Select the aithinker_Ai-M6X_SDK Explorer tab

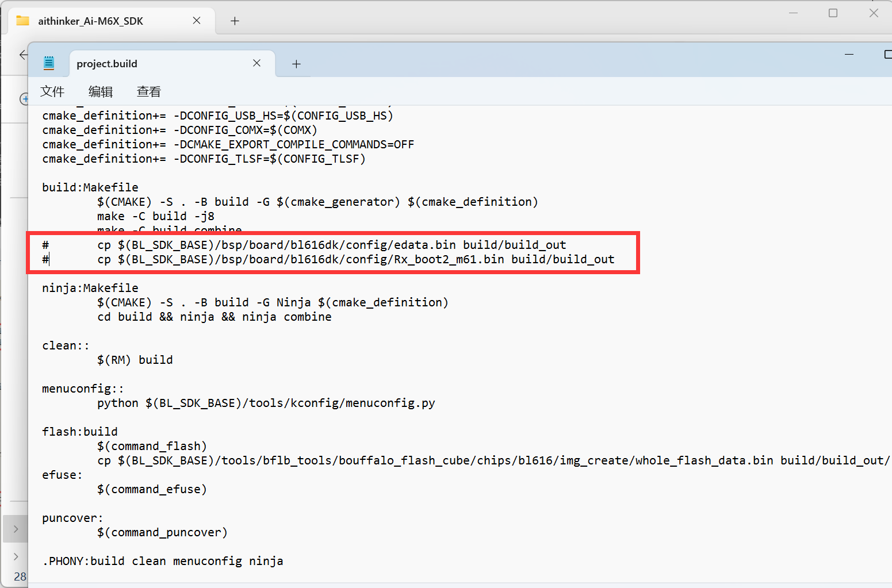pyautogui.click(x=111, y=21)
